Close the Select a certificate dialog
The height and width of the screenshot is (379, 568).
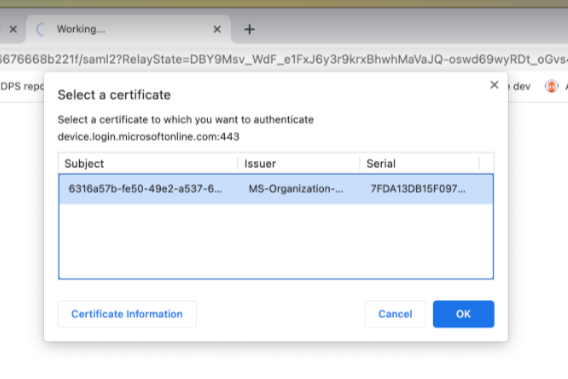494,85
